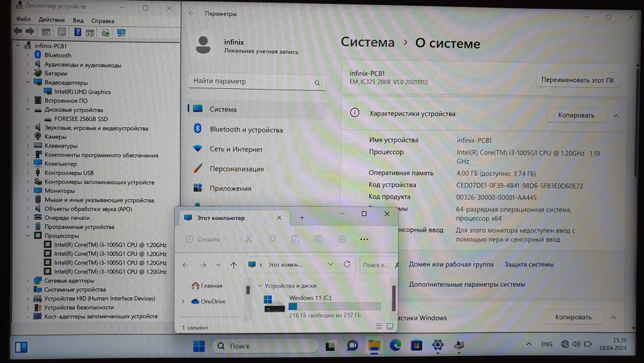Open Главная in Explorer navigation pane
Image resolution: width=644 pixels, height=363 pixels.
[207, 285]
